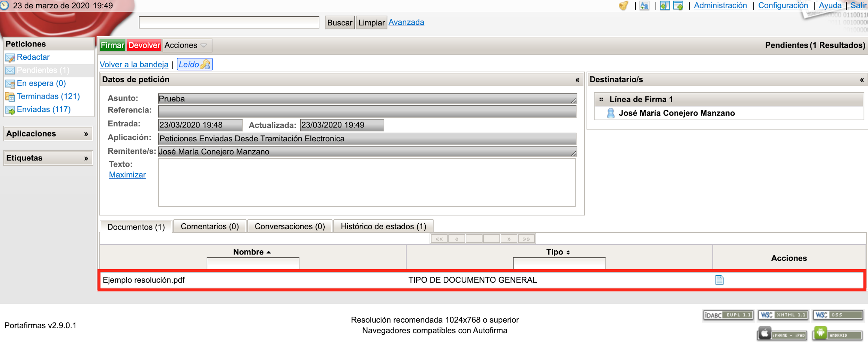Switch to the Histórico de estados tab
Viewport: 868px width, 350px height.
[x=383, y=226]
